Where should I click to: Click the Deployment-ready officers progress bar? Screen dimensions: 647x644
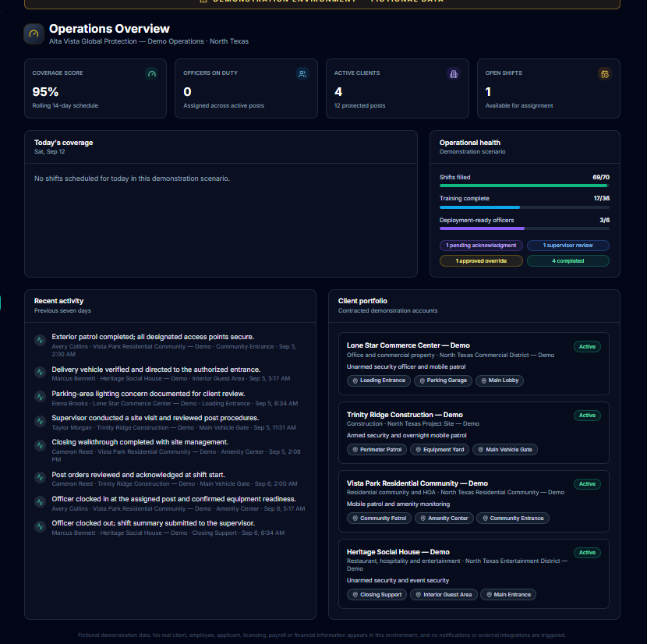[525, 228]
